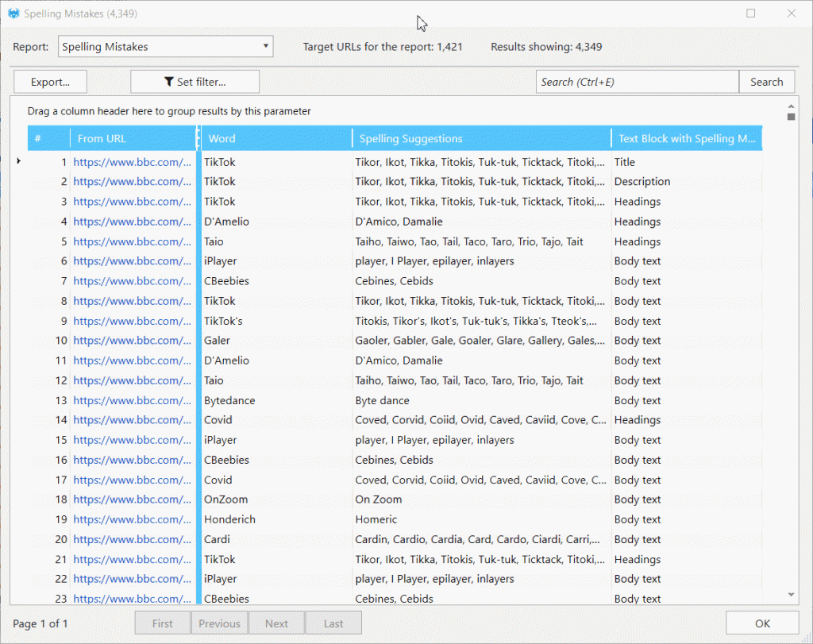Image resolution: width=813 pixels, height=644 pixels.
Task: Click the filter funnel icon on Set filter
Action: 169,82
